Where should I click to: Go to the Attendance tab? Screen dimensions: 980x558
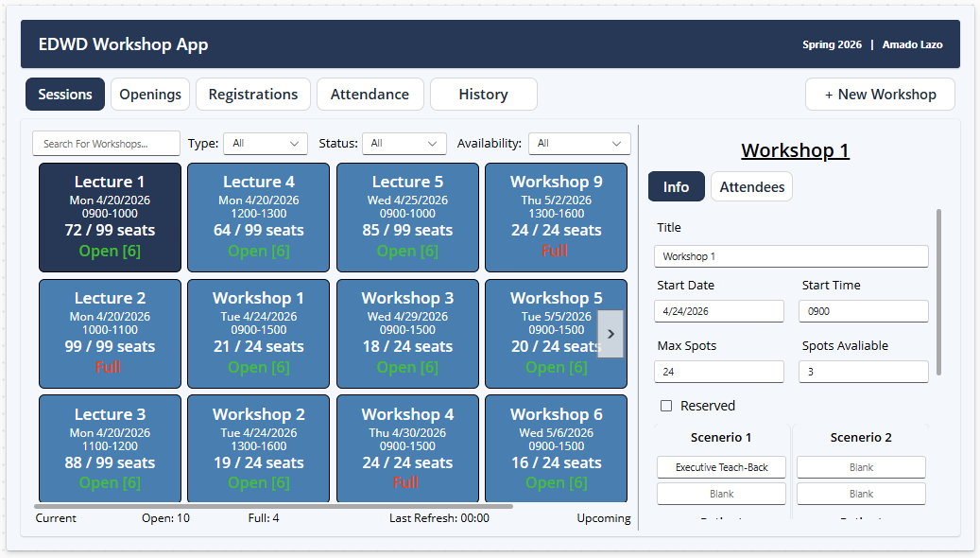(370, 94)
